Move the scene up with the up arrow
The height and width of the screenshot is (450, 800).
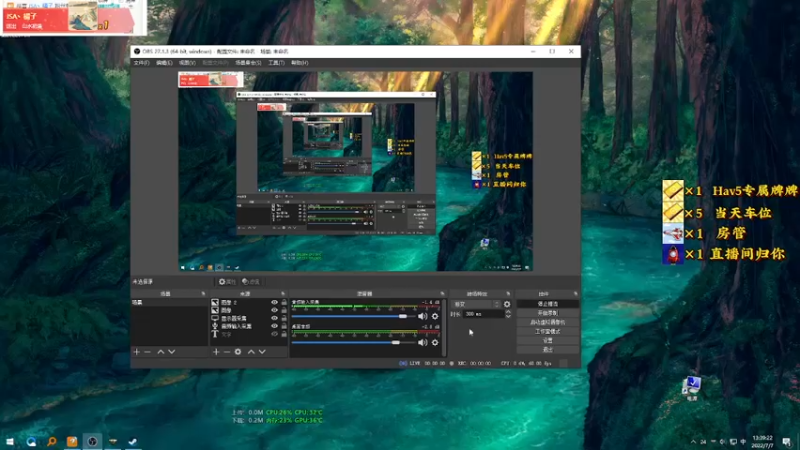(x=161, y=352)
